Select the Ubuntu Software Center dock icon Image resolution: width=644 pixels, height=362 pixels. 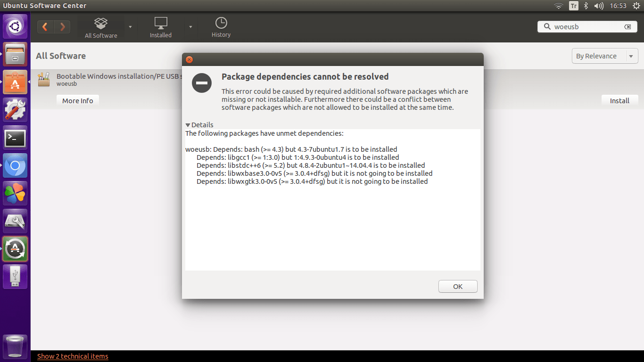[x=16, y=82]
